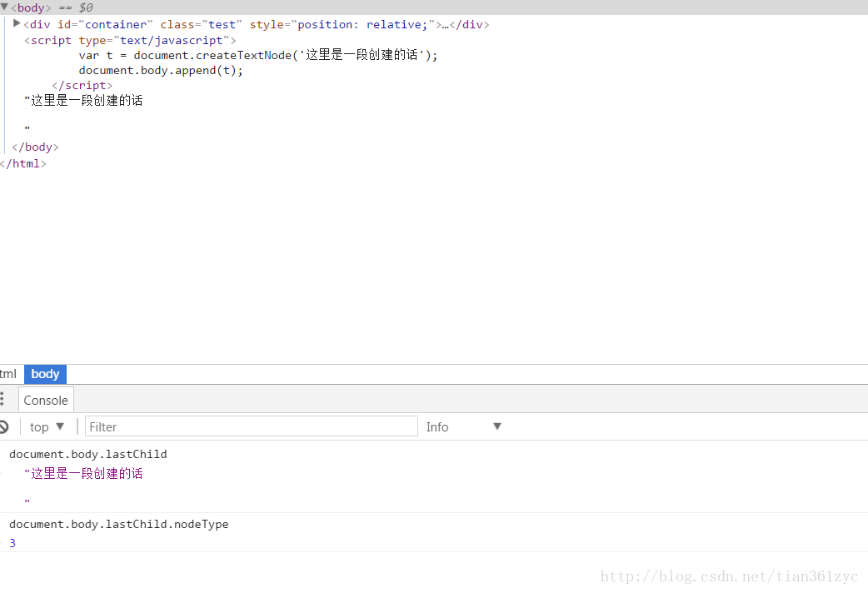Image resolution: width=868 pixels, height=593 pixels.
Task: Click the html breadcrumb
Action: coord(8,374)
